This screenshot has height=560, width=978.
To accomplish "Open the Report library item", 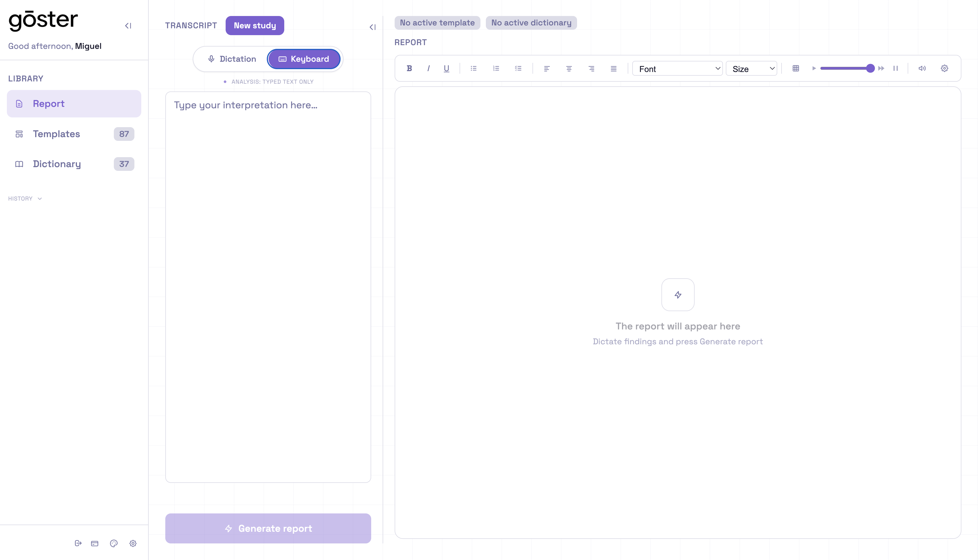I will pyautogui.click(x=74, y=103).
